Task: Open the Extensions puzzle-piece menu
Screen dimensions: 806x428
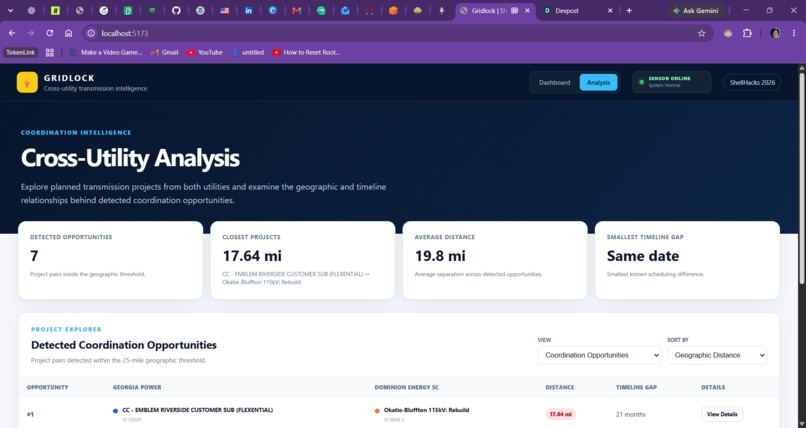Action: click(747, 33)
